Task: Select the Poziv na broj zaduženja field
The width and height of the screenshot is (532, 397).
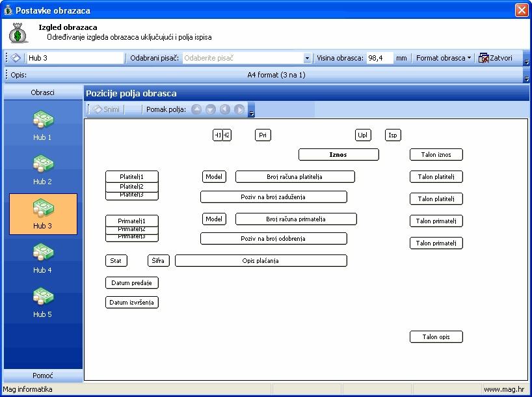Action: 274,197
